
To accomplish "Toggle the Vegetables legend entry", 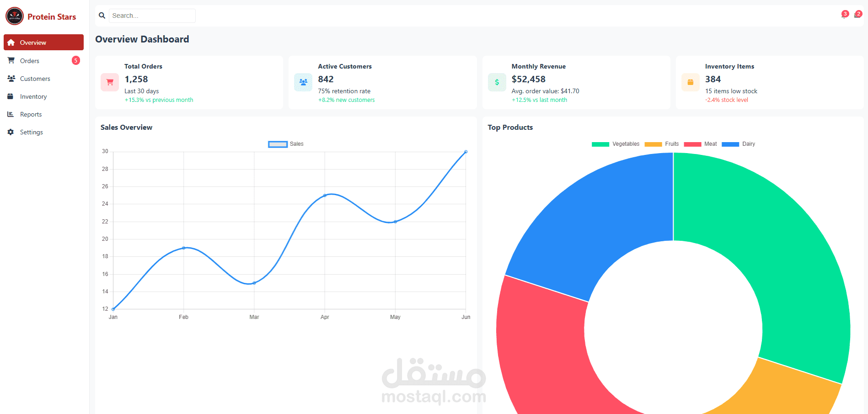I will click(x=616, y=144).
